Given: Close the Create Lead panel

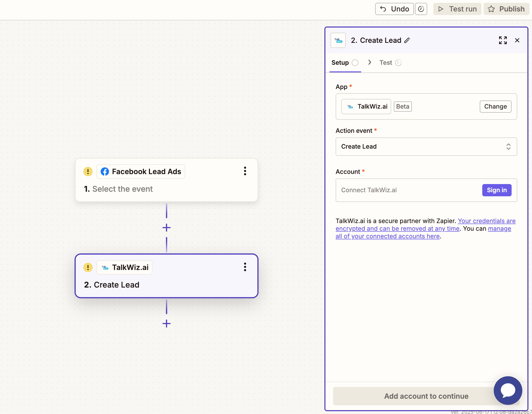Looking at the screenshot, I should click(517, 40).
